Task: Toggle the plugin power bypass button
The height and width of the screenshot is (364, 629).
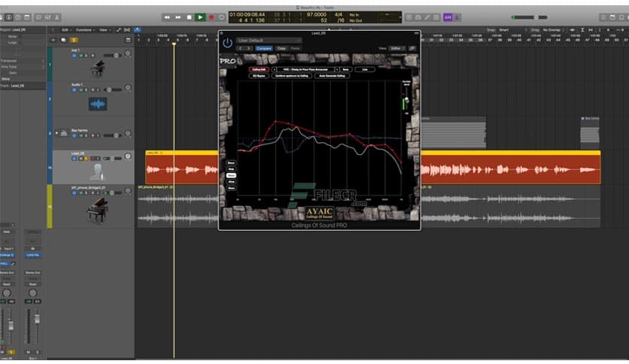Action: pyautogui.click(x=227, y=43)
